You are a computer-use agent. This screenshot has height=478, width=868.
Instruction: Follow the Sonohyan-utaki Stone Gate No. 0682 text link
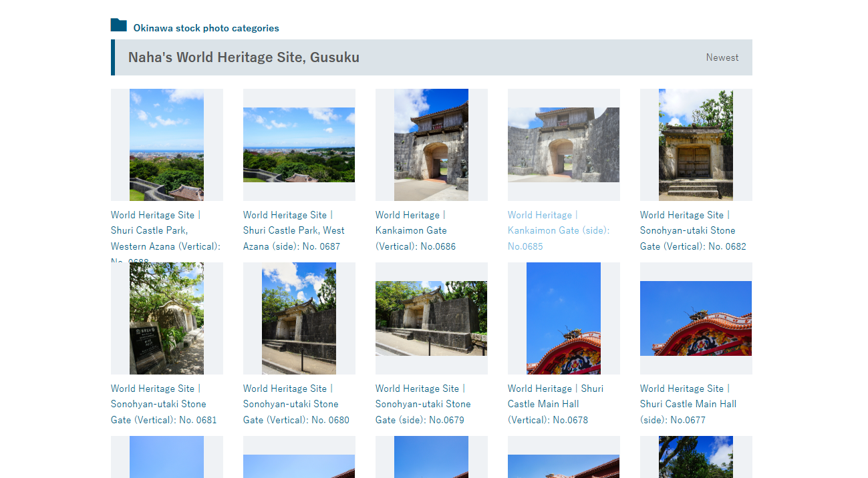click(x=693, y=230)
